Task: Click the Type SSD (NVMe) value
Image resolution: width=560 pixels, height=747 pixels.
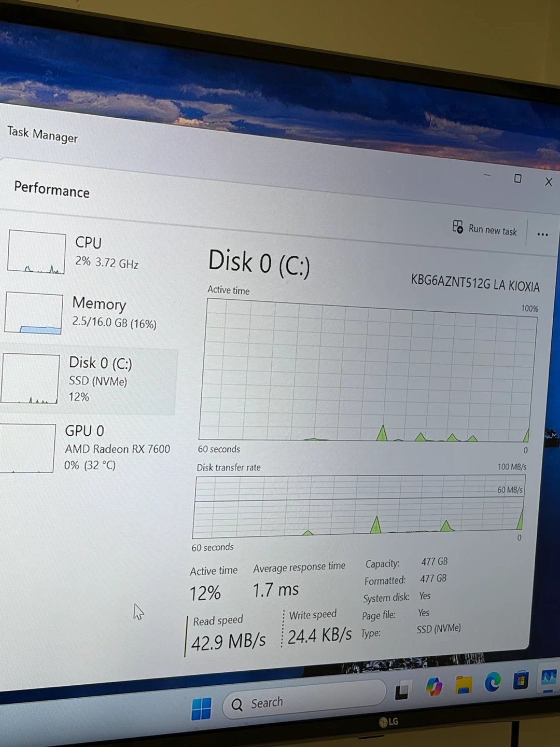Action: click(439, 629)
